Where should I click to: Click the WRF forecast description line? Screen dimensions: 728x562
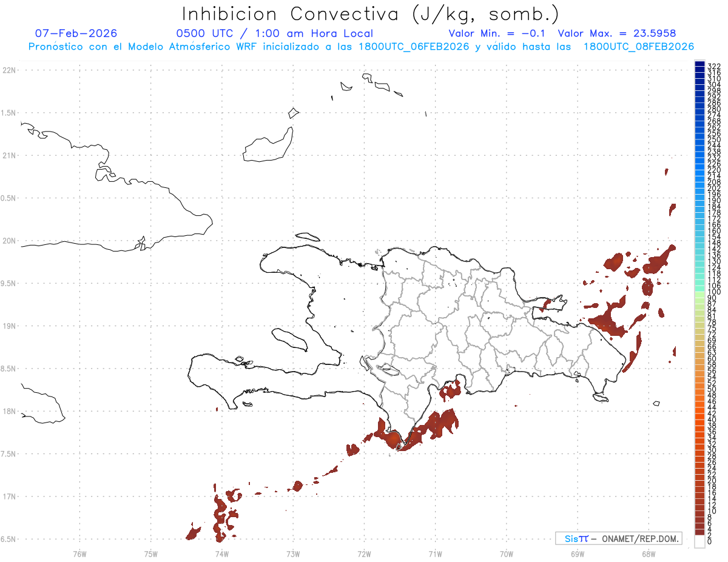coord(361,47)
